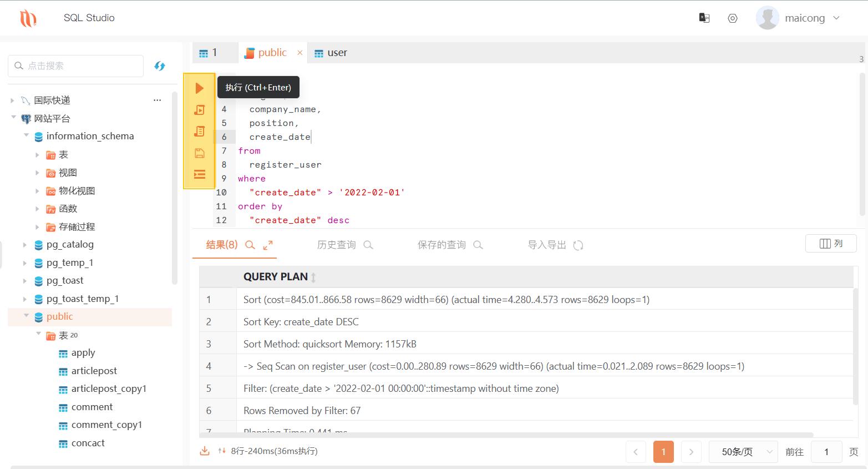The image size is (868, 469).
Task: Click the save query icon in editor toolbar
Action: [x=200, y=153]
